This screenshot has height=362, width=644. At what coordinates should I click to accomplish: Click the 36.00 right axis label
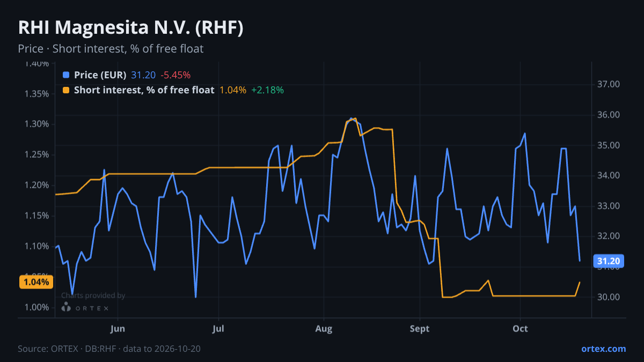[x=609, y=115]
